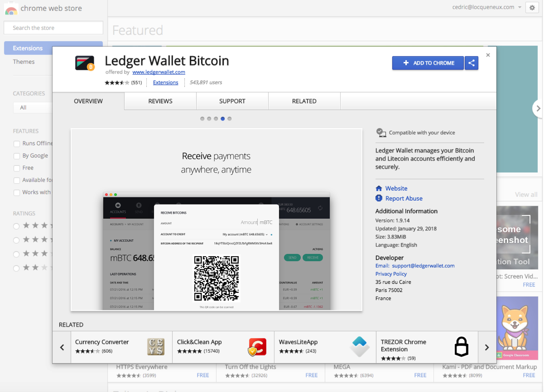Check the Free filter checkbox
Screen dimensions: 544x392
17,168
